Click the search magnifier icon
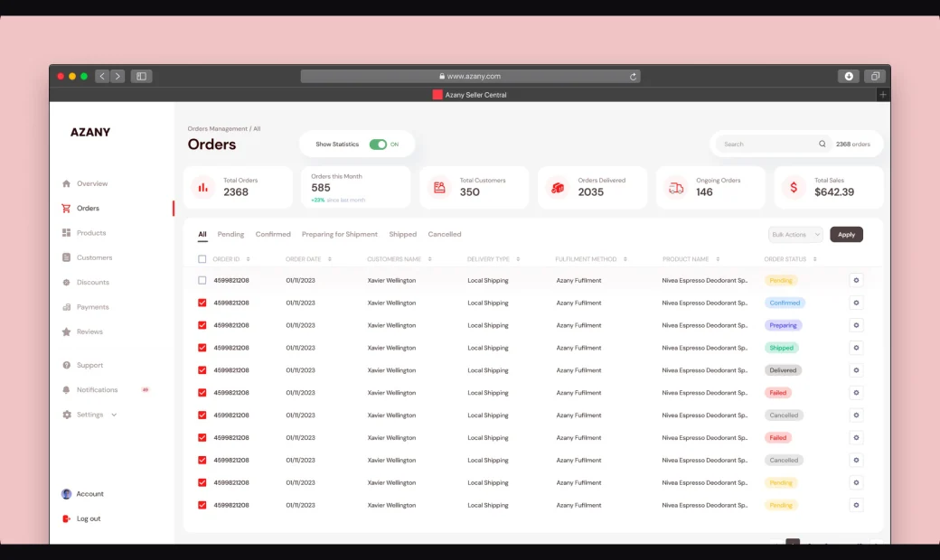The image size is (940, 560). [822, 144]
